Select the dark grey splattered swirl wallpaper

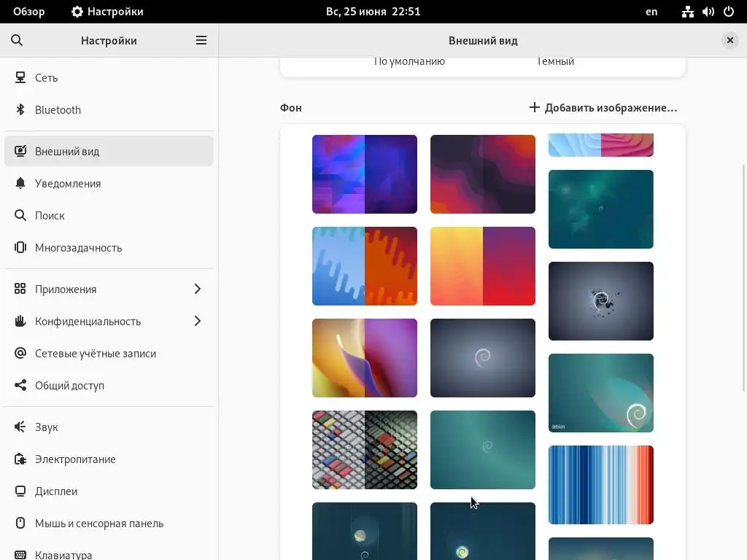(601, 301)
